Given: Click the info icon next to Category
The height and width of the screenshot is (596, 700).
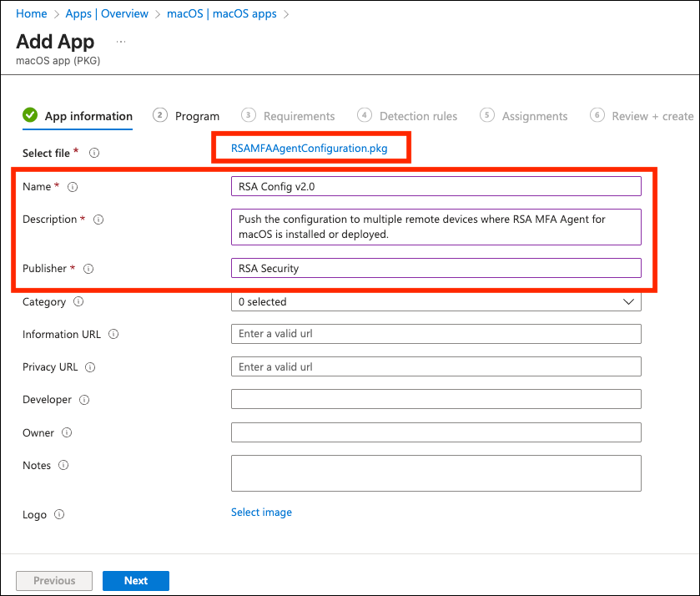Looking at the screenshot, I should click(78, 302).
